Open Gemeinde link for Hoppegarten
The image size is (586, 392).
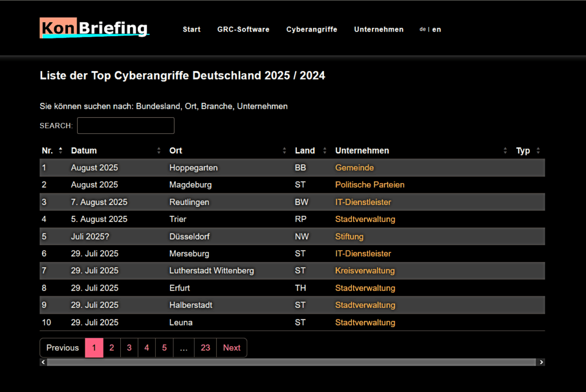point(354,168)
